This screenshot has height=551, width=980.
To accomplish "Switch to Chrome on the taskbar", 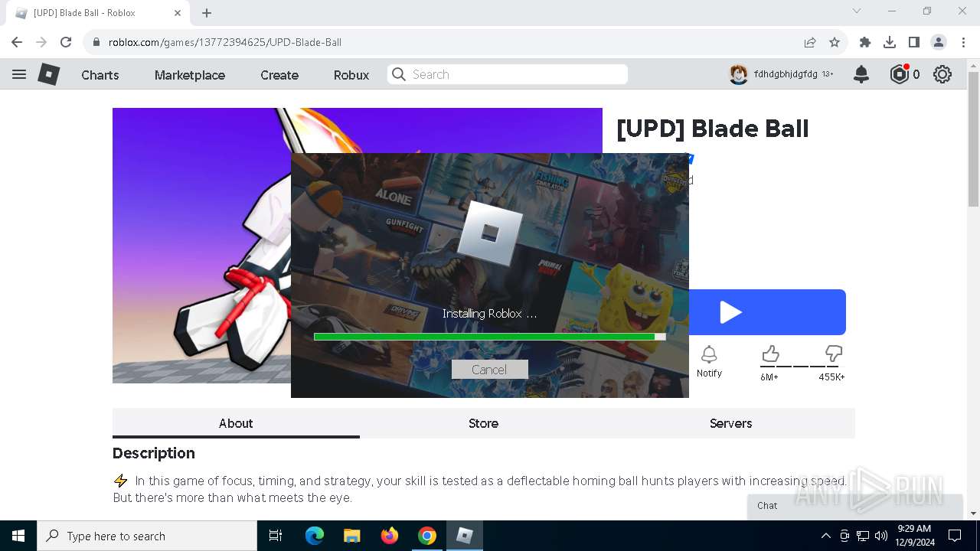I will tap(427, 536).
